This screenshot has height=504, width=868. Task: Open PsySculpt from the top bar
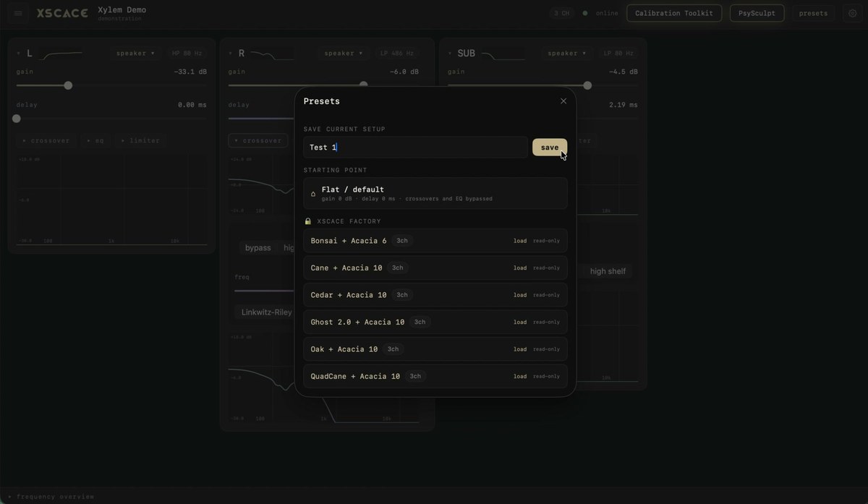point(757,13)
